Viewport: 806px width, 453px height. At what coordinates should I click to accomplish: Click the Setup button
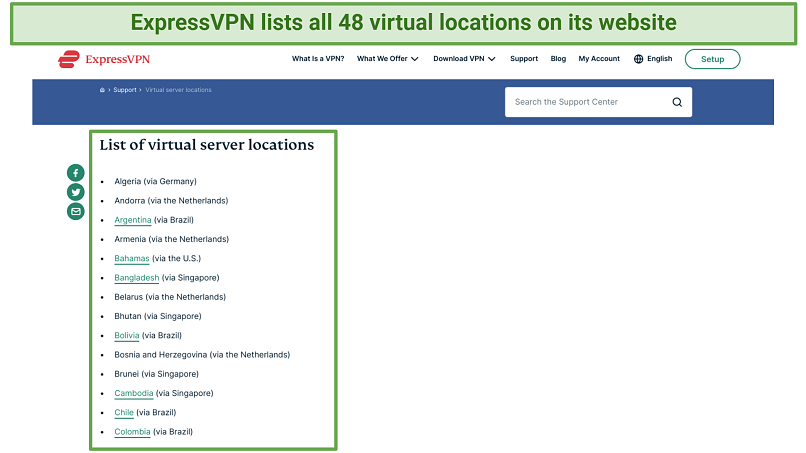tap(712, 59)
